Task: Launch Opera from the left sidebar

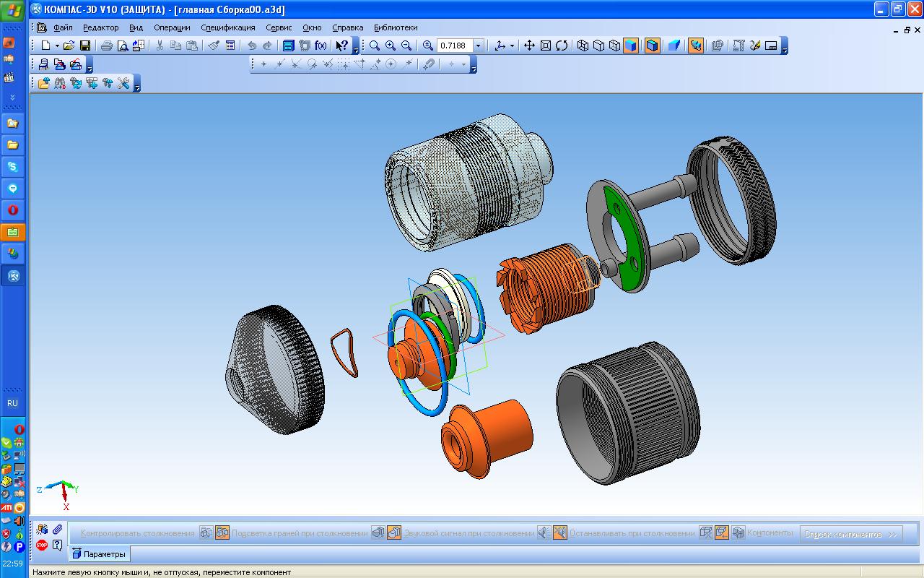Action: (x=12, y=210)
